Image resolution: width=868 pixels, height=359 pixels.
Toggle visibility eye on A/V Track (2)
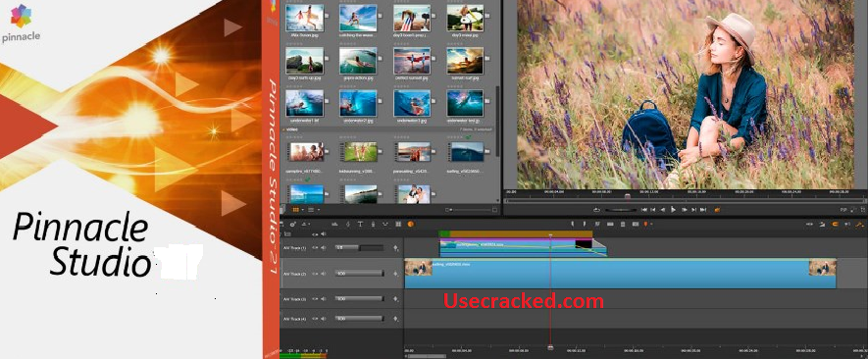coord(315,274)
